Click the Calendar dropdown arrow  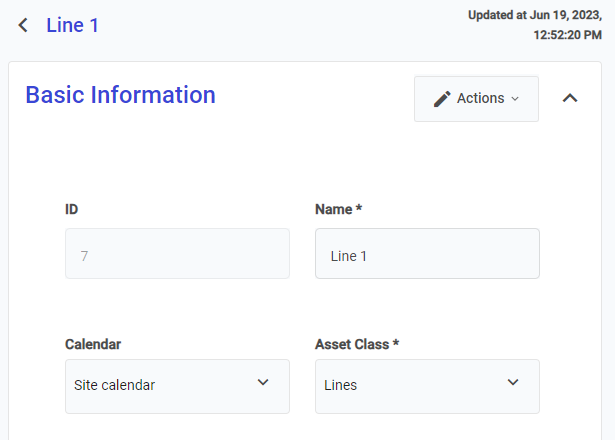(263, 383)
